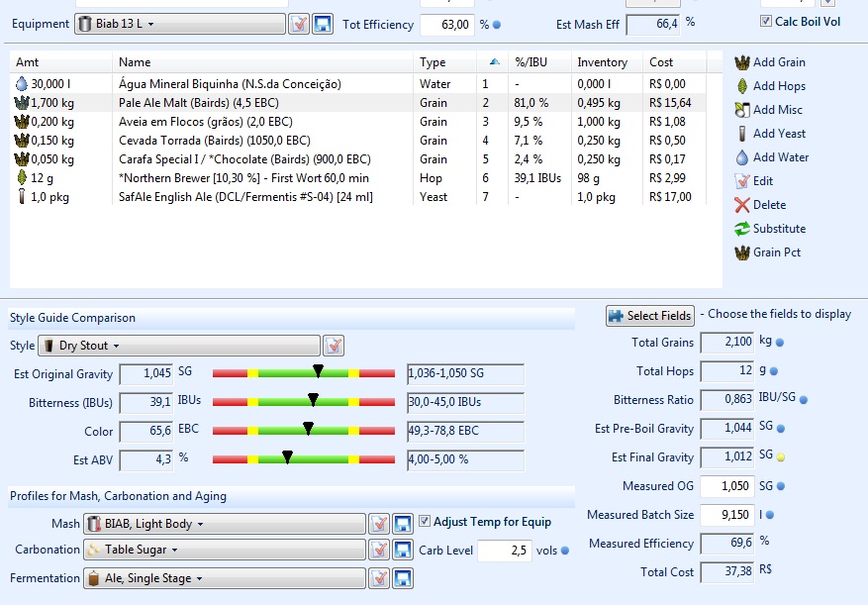Open the Grain Pct tool
This screenshot has width=868, height=605.
(767, 252)
